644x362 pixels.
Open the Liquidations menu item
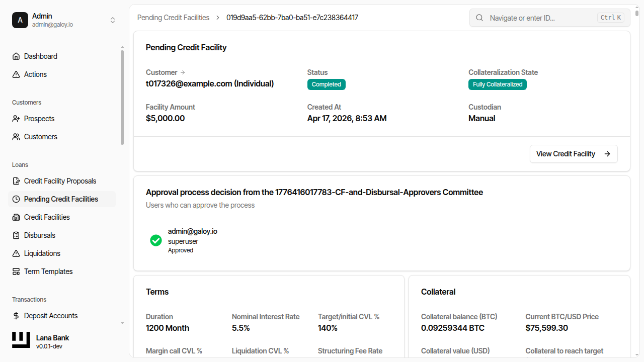[x=42, y=253]
